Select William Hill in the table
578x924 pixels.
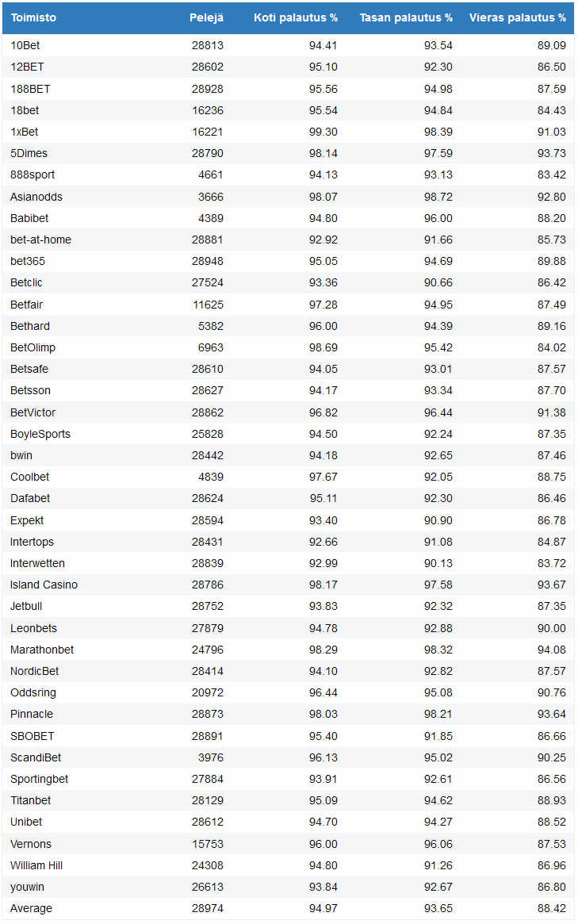[x=37, y=865]
